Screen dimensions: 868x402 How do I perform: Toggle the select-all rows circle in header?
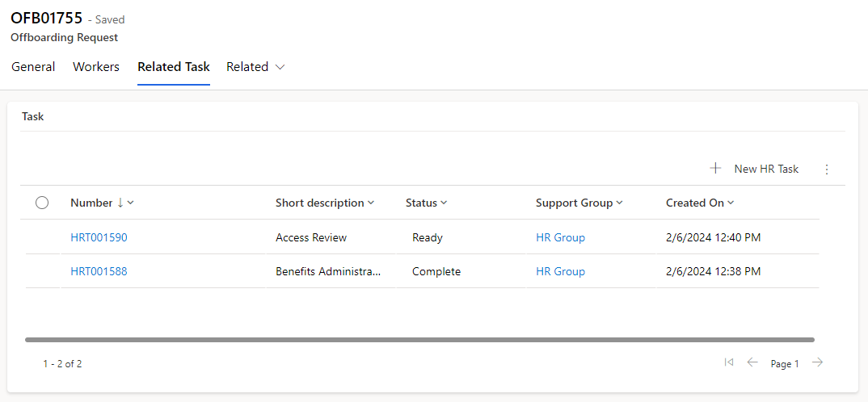[42, 203]
